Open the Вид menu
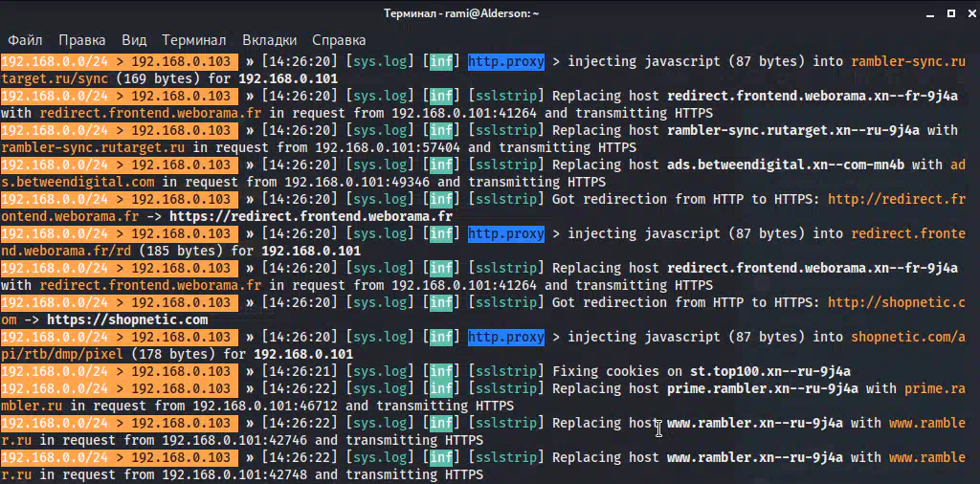 click(x=134, y=40)
